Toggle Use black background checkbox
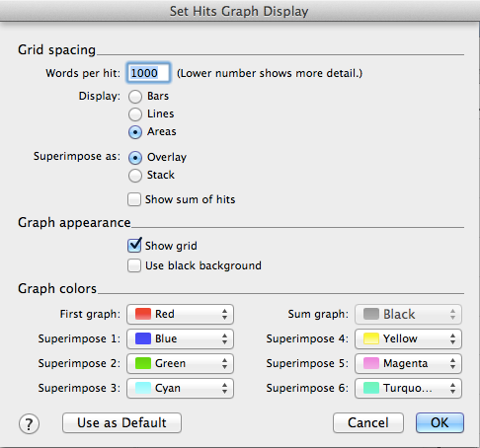480x448 pixels. tap(134, 265)
